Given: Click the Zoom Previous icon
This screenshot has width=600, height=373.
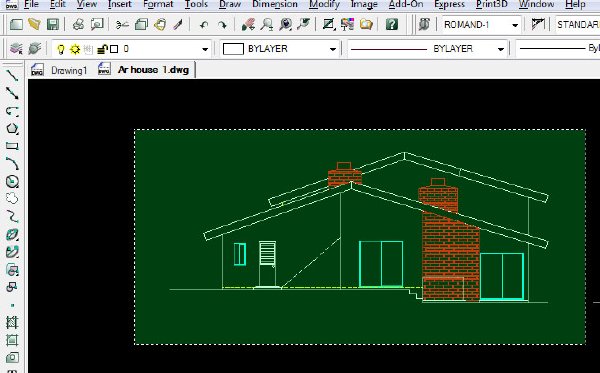Looking at the screenshot, I should (x=304, y=25).
